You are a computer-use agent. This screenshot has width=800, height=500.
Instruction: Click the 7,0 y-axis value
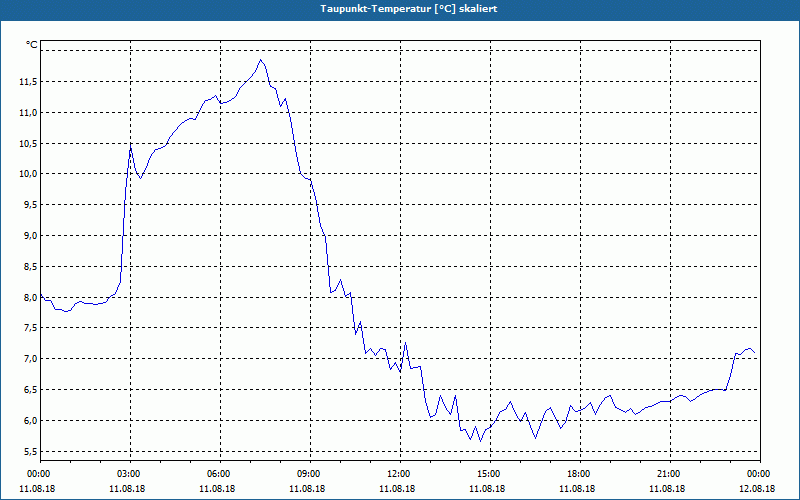30,359
